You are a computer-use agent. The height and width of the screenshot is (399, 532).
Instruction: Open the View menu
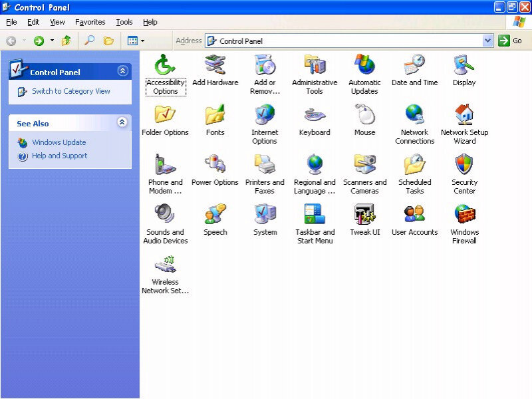[57, 22]
